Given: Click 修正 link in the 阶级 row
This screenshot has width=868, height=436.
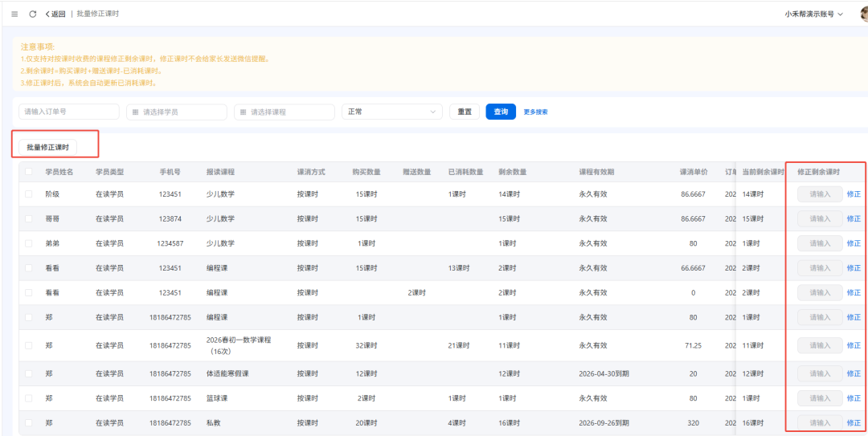Looking at the screenshot, I should tap(854, 194).
